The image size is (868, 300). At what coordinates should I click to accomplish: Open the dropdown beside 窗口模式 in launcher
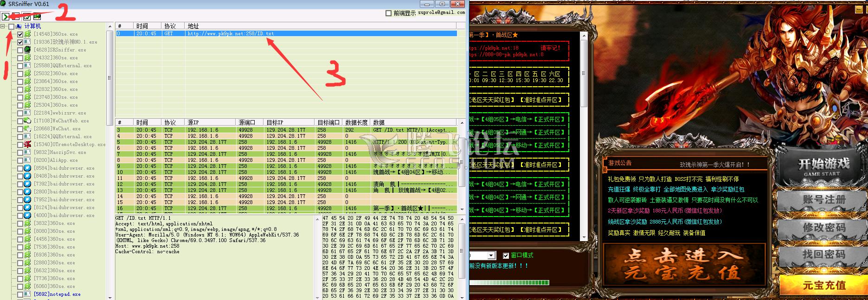pyautogui.click(x=491, y=255)
